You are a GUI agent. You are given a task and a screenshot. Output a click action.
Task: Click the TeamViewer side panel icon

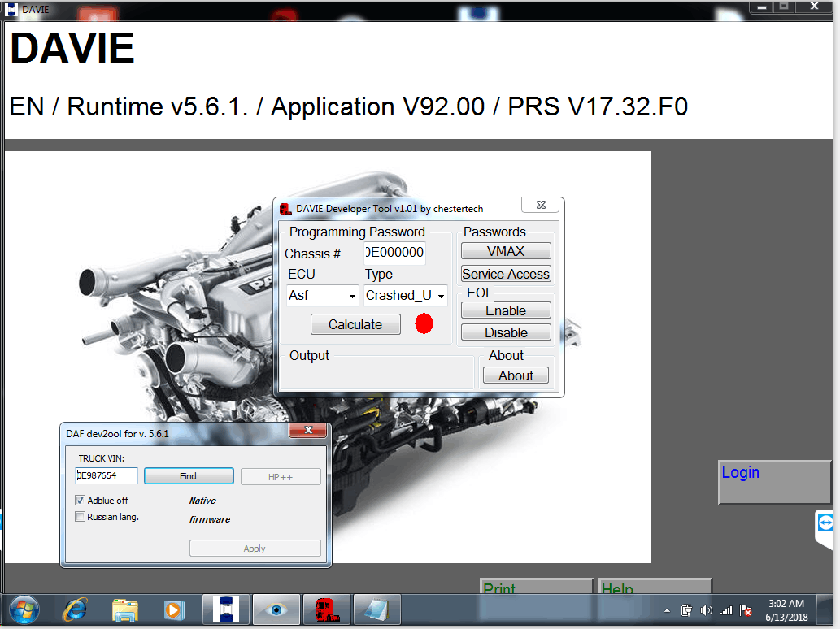pyautogui.click(x=827, y=523)
